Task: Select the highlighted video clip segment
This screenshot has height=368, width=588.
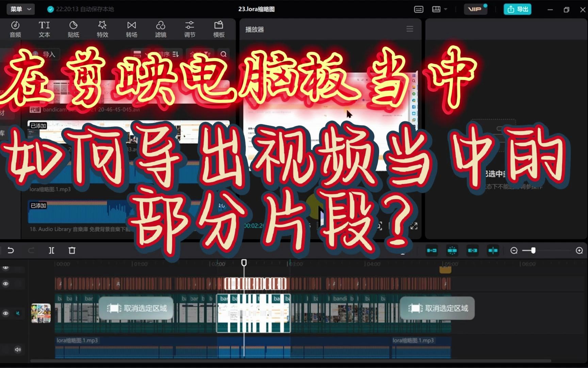Action: pos(254,313)
